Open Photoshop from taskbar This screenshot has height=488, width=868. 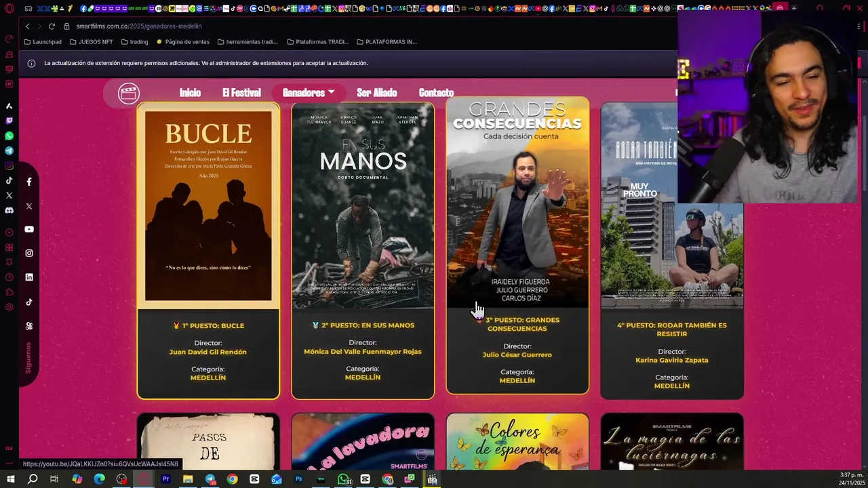[x=298, y=479]
